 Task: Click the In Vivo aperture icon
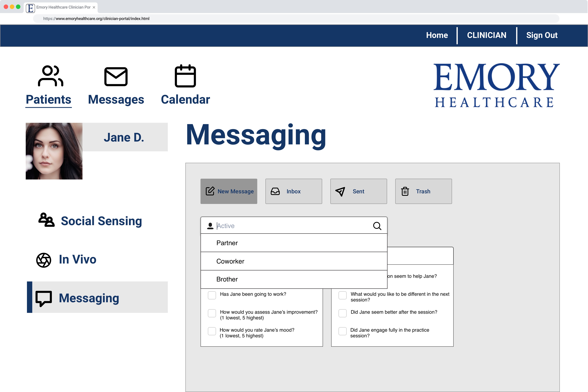coord(44,260)
